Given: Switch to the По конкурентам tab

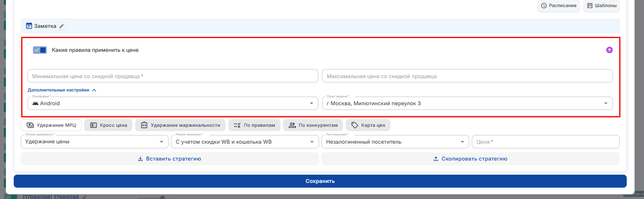Looking at the screenshot, I should click(x=313, y=125).
